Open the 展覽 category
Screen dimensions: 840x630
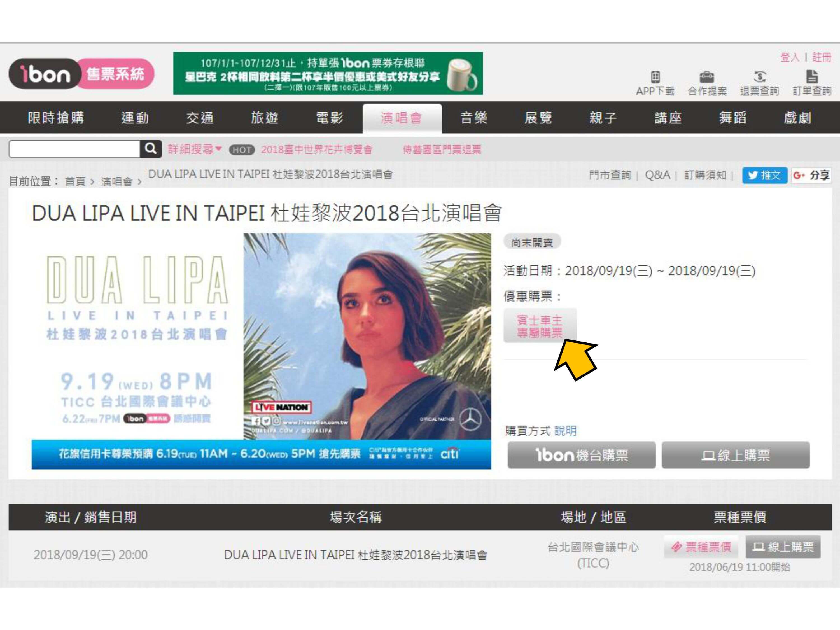pyautogui.click(x=538, y=118)
